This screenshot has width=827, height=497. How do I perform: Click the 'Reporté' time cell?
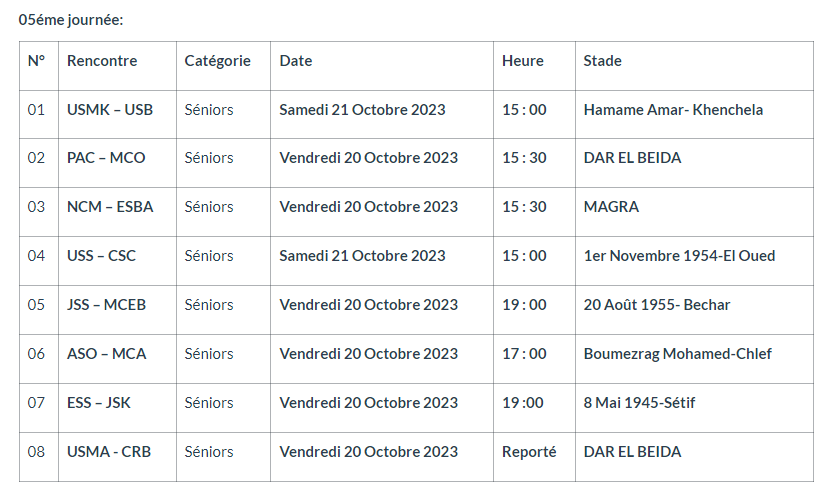point(529,452)
